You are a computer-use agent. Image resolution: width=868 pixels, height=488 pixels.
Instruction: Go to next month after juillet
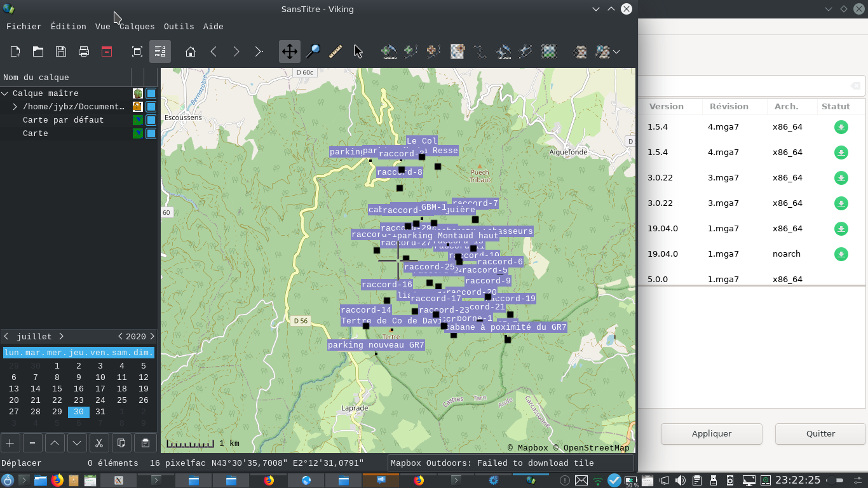tap(61, 336)
